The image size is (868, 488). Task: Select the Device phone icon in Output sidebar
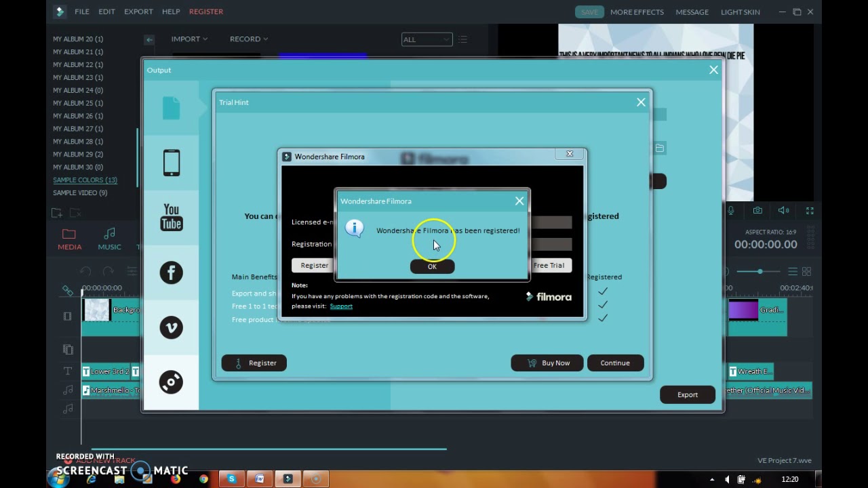point(171,163)
